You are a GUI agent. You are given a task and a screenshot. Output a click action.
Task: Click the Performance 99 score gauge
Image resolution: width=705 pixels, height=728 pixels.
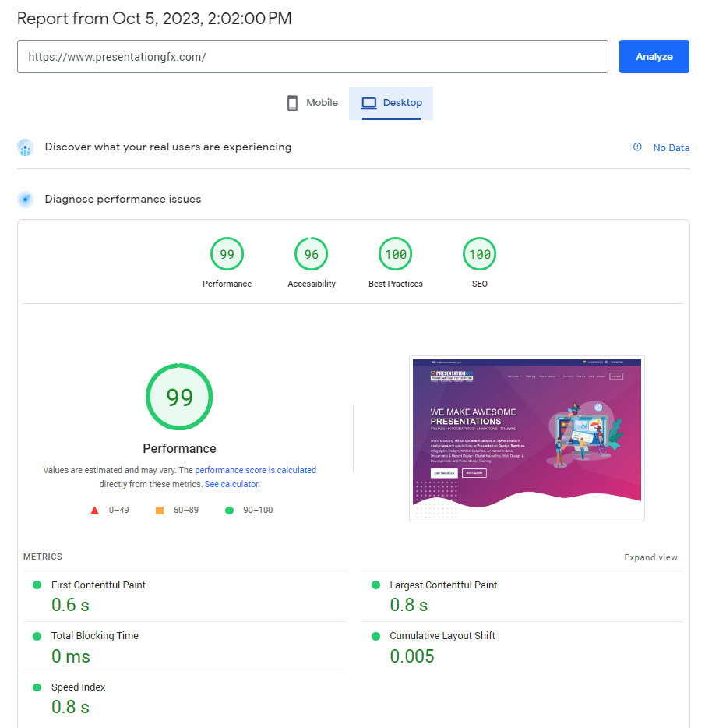pos(227,254)
